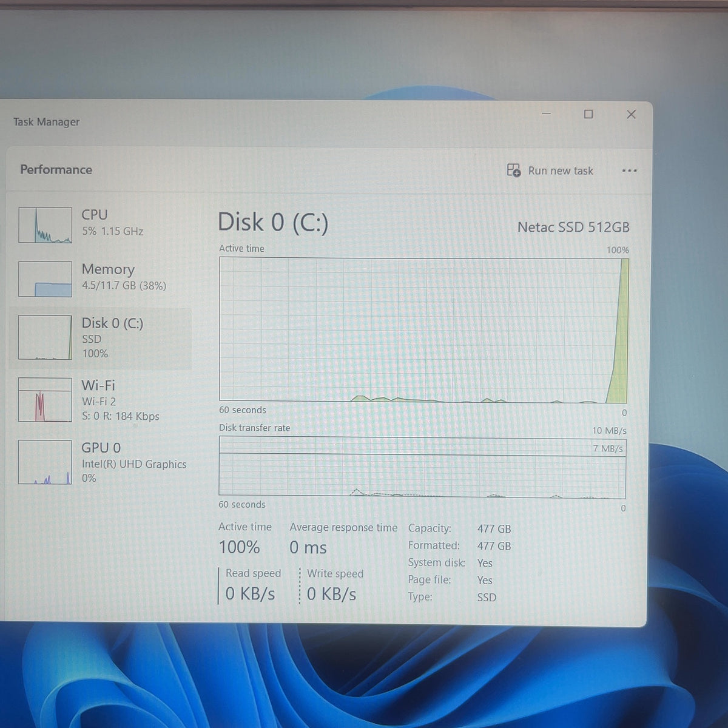
Task: Click the Disk transfer rate graph
Action: (422, 468)
